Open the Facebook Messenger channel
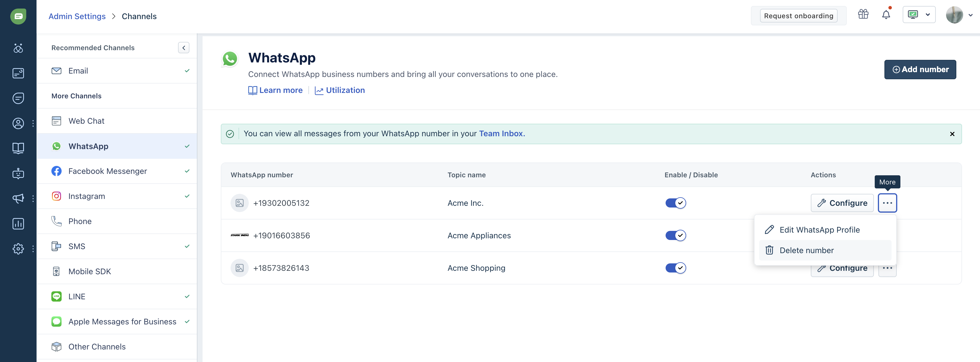Image resolution: width=980 pixels, height=362 pixels. (x=108, y=171)
